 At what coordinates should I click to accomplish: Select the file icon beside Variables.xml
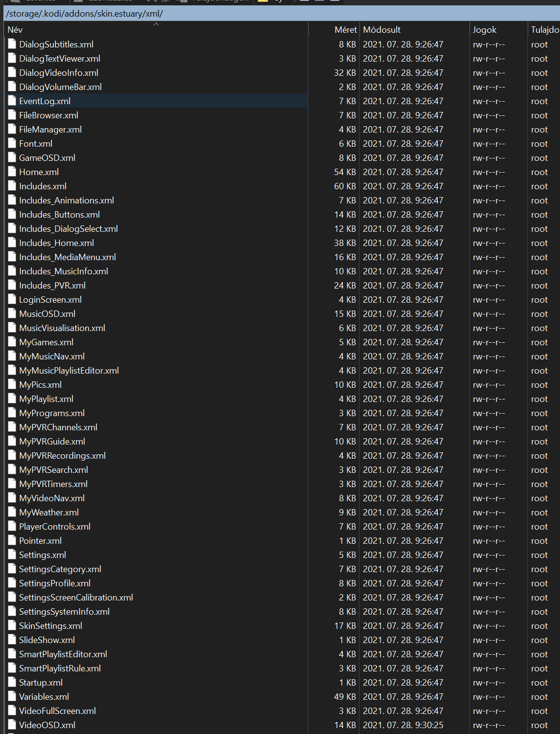point(12,696)
